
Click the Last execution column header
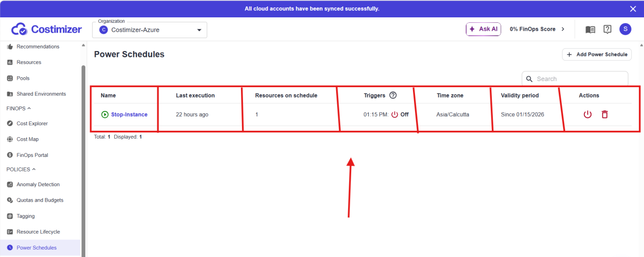coord(195,96)
